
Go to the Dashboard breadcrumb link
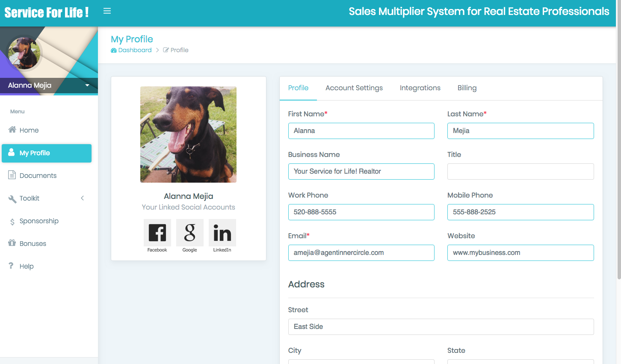pos(134,50)
